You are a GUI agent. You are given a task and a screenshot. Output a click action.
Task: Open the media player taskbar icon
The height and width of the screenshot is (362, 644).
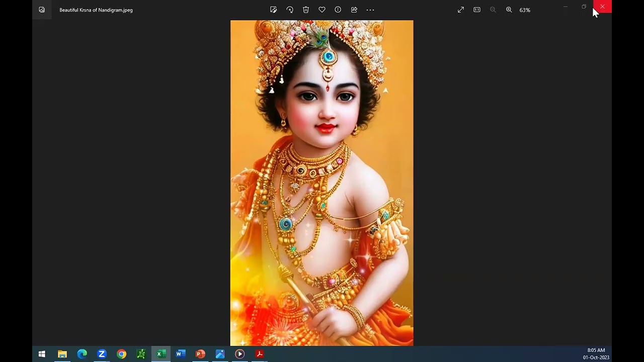click(239, 354)
